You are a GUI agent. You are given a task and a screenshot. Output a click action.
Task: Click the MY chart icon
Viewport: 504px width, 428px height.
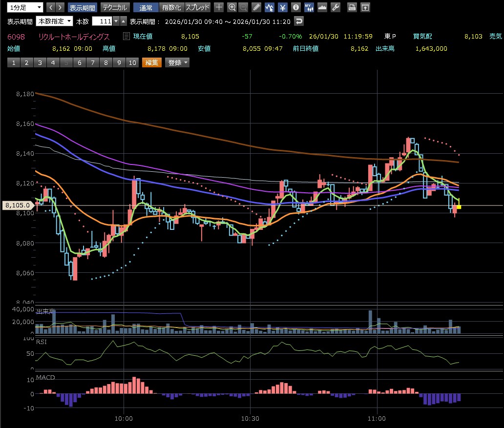pos(309,7)
